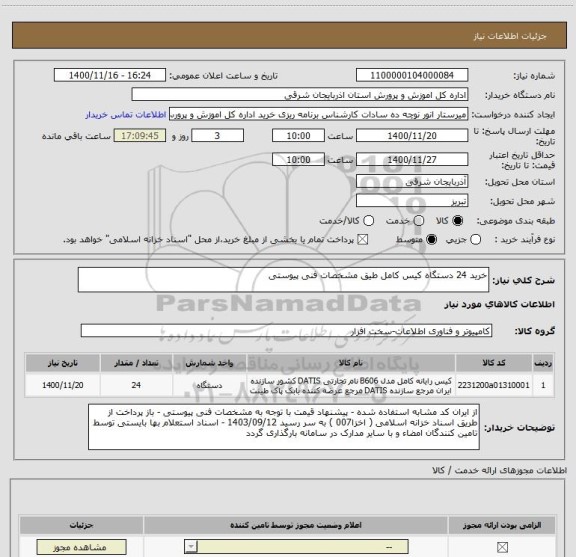Click 'اعلام وضعیت مجوز توسط تامین کننده' header
This screenshot has height=557, width=576.
pos(296,525)
